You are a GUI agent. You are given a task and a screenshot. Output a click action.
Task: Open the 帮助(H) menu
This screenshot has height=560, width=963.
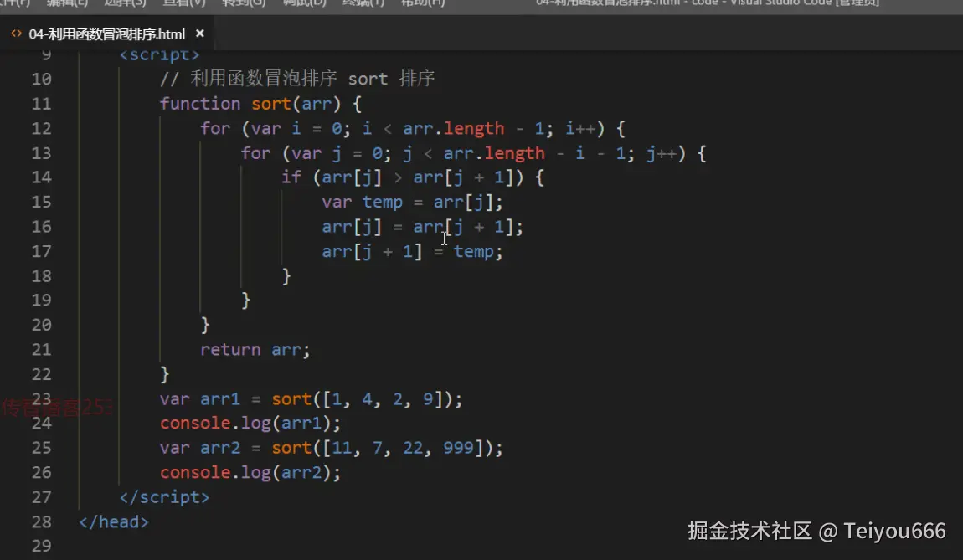(423, 3)
